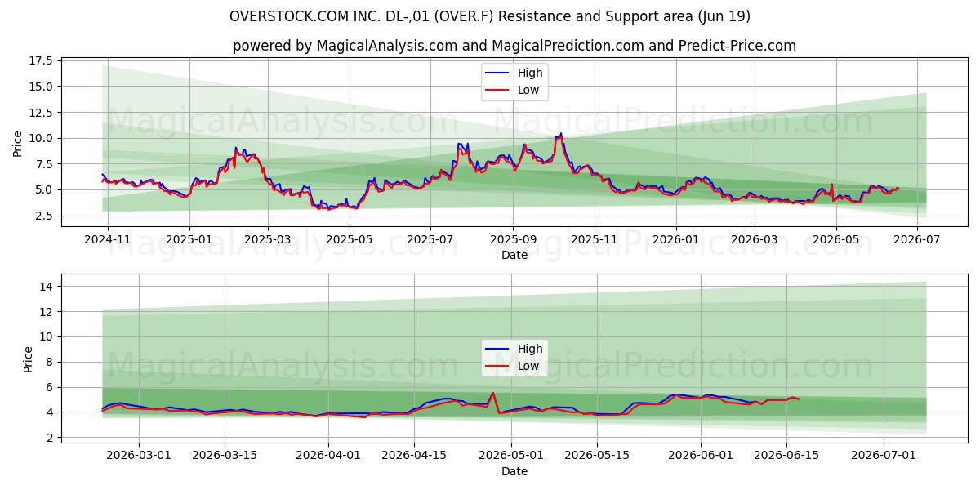This screenshot has width=980, height=490.
Task: Click the 8 price tick on the bottom chart
Action: (49, 362)
